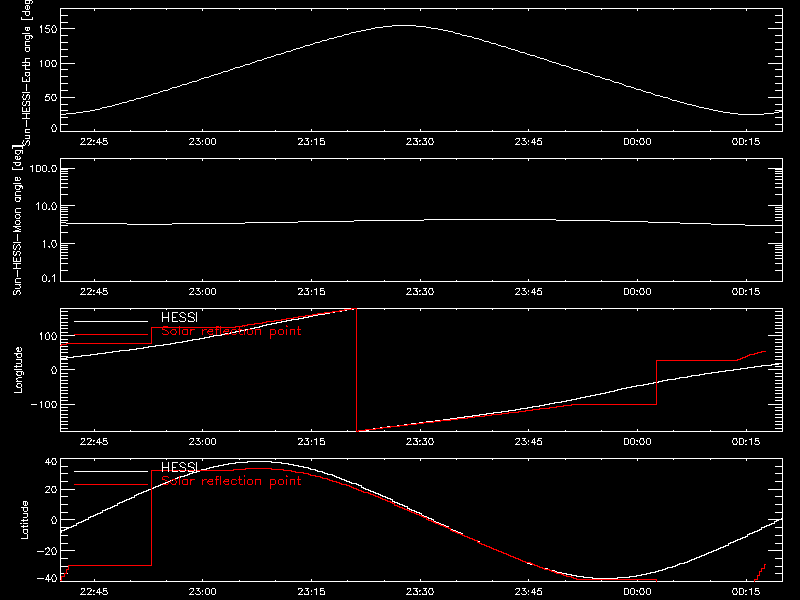
Task: Click red legend line in Longitude plot
Action: coord(111,335)
